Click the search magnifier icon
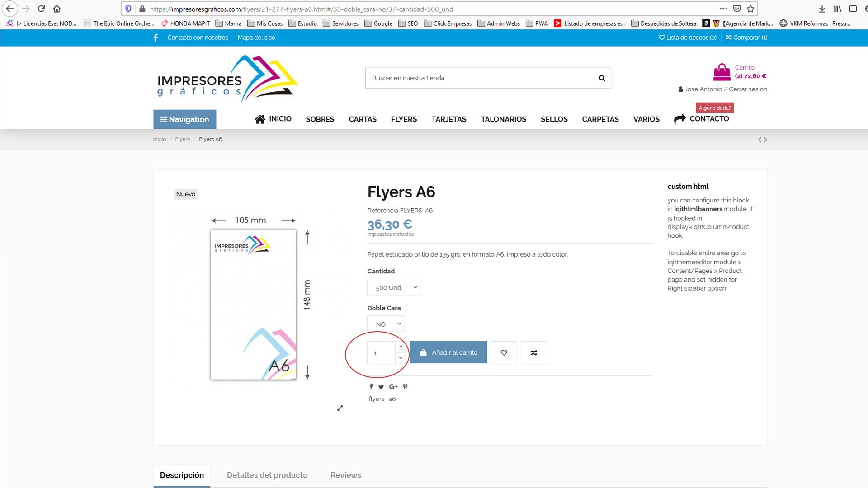 pos(602,78)
